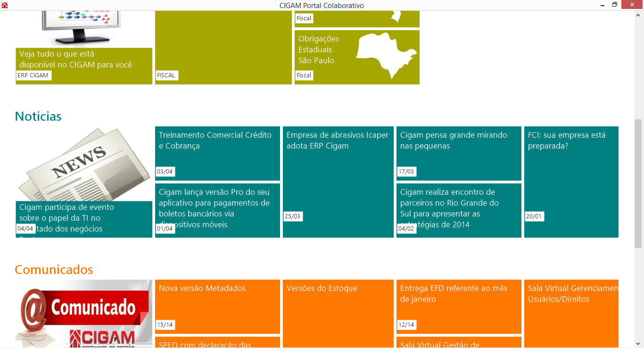
Task: Open 'Empresa de abrasivos Icaper' news tile
Action: 338,182
